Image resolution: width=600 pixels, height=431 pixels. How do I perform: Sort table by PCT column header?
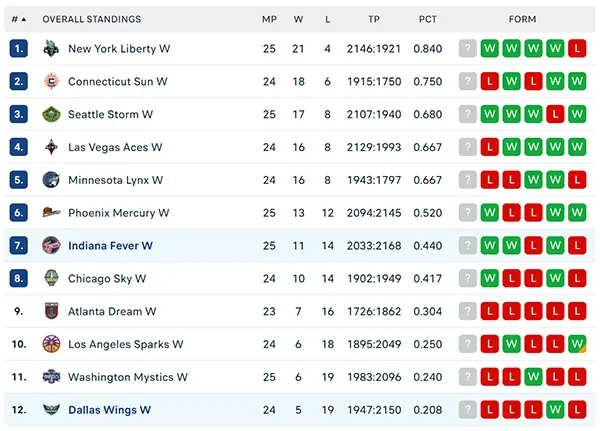[x=427, y=19]
